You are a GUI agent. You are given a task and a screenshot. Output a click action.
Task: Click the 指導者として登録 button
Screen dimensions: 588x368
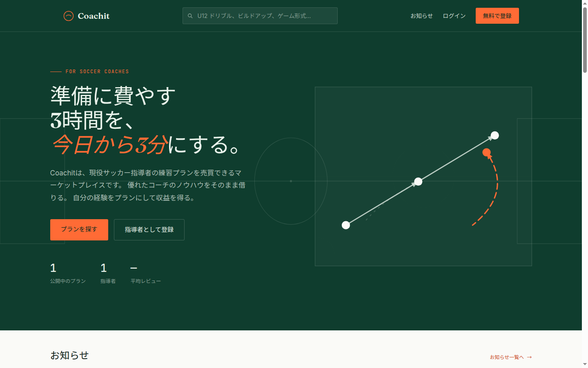149,230
